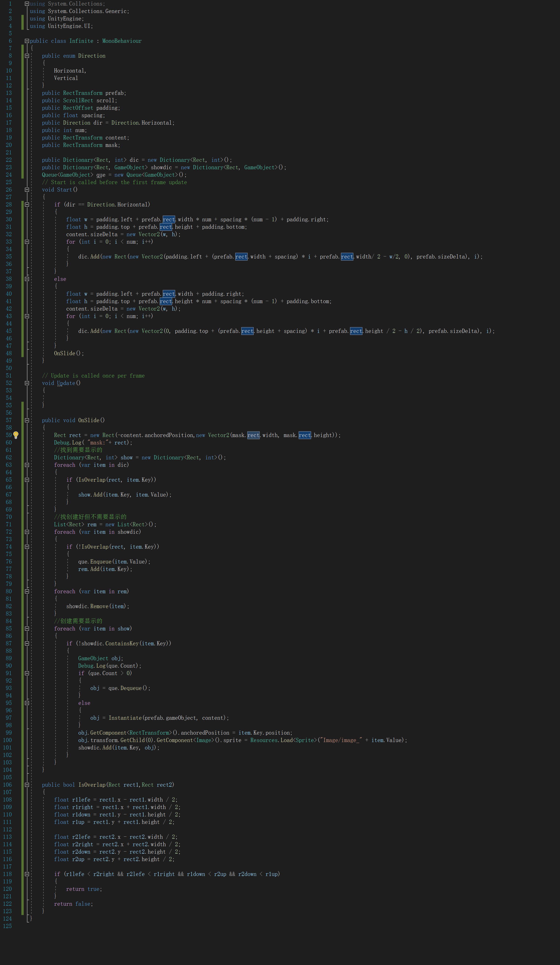Collapse the using directives block

click(x=27, y=4)
